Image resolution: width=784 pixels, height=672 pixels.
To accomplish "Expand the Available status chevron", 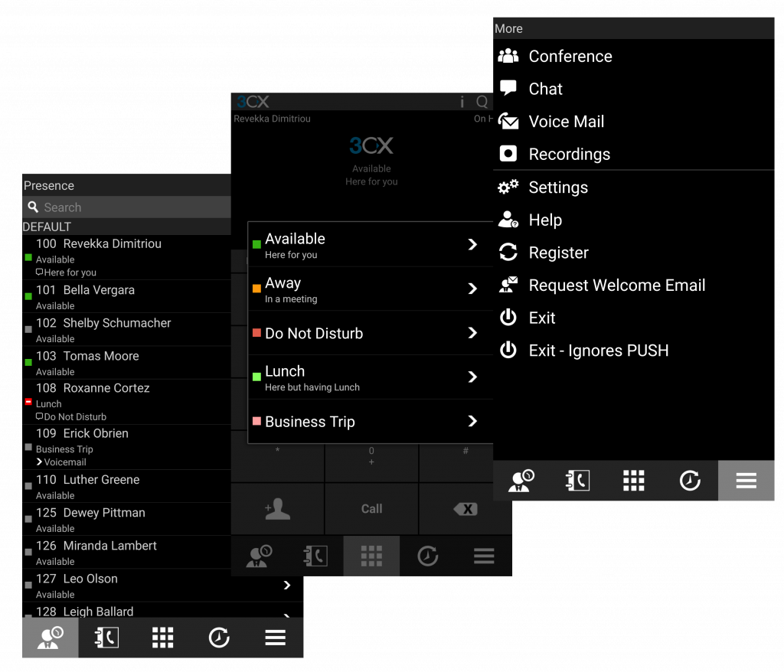I will [472, 244].
